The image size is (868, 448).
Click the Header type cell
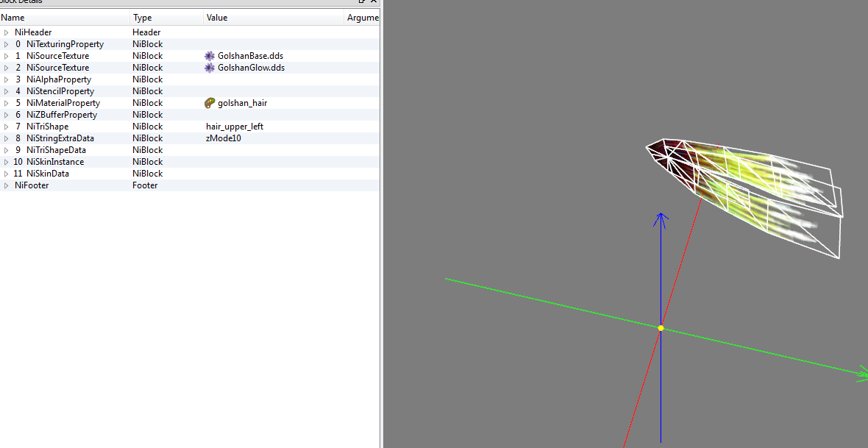(x=146, y=32)
